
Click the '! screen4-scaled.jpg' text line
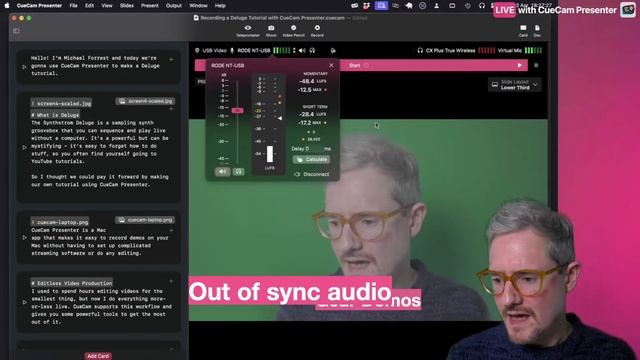[x=61, y=103]
